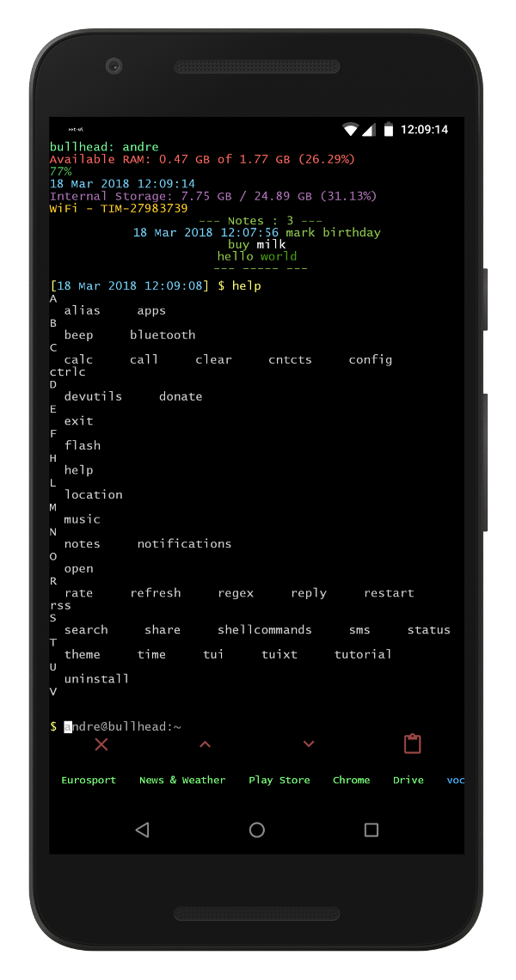Tap the Android home circle button
This screenshot has width=516, height=980.
point(257,830)
